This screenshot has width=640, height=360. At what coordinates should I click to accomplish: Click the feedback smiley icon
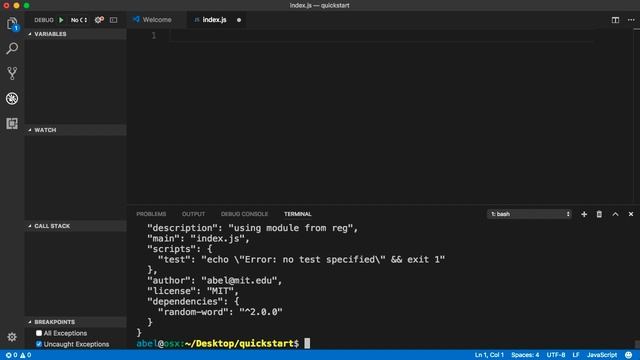629,355
